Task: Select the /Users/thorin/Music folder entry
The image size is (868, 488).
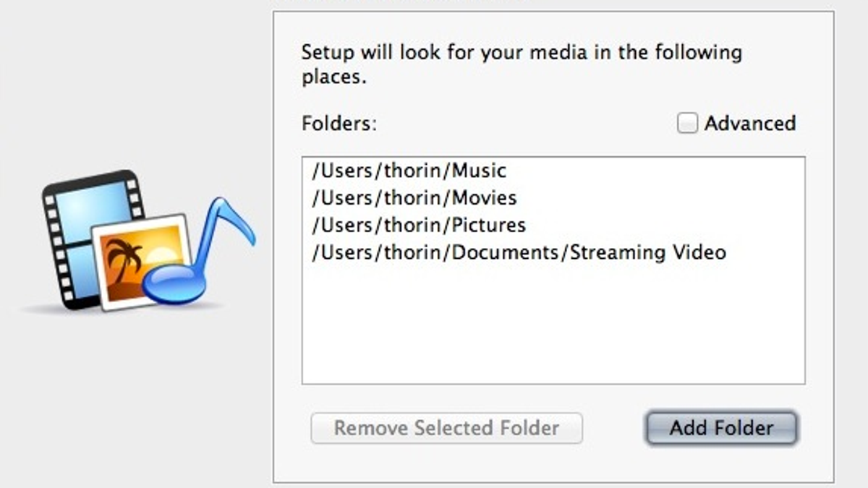Action: [553, 171]
